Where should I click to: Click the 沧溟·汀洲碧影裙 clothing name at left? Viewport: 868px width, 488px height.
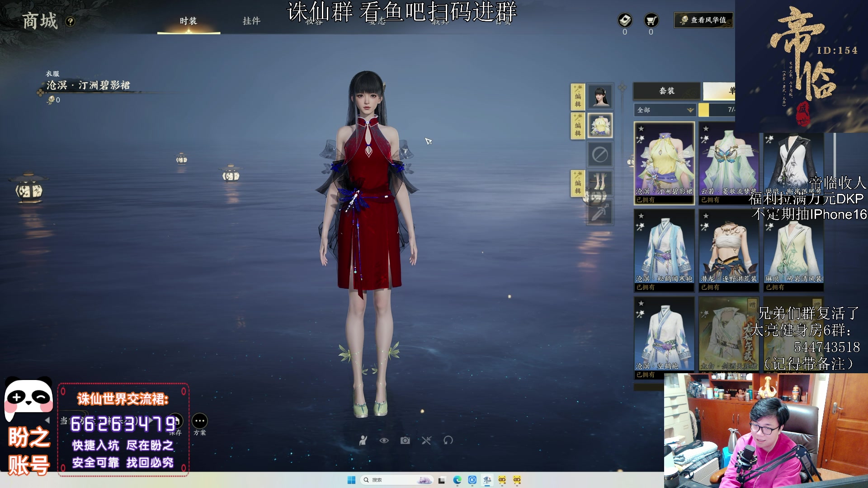[89, 85]
